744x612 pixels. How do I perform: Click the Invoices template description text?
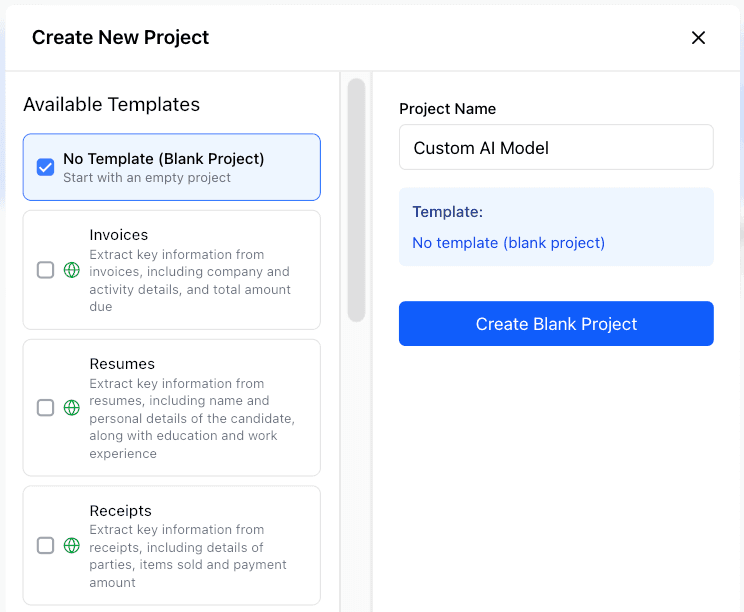(x=190, y=281)
